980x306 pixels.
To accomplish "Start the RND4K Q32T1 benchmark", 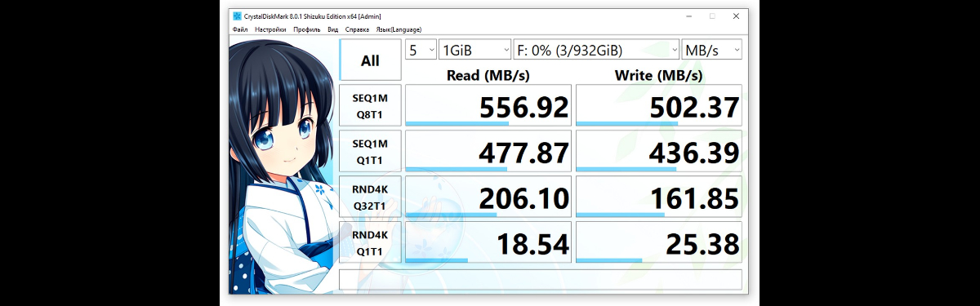I will pos(370,197).
